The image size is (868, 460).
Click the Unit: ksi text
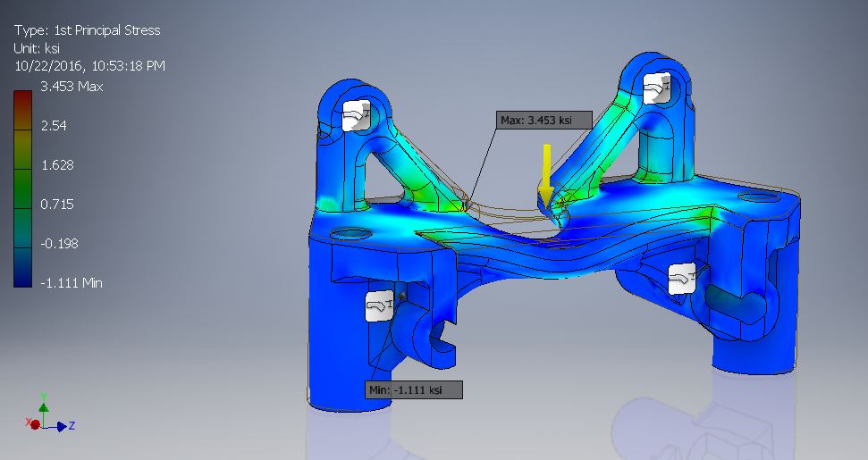point(37,48)
